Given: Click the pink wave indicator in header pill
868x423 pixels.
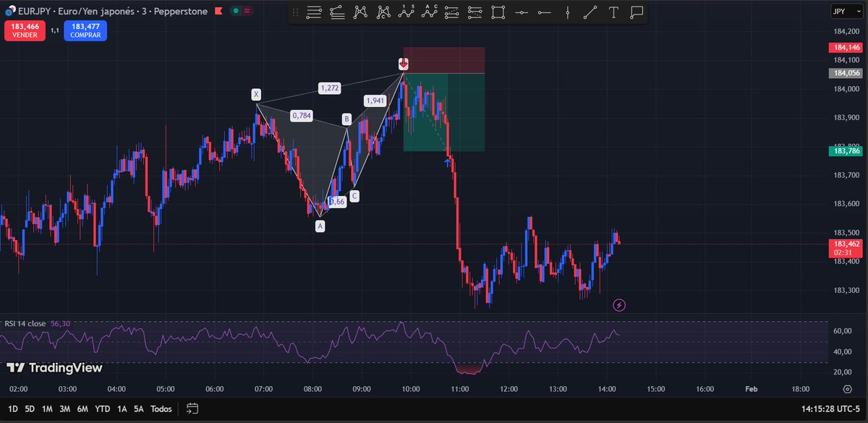Looking at the screenshot, I should (247, 12).
